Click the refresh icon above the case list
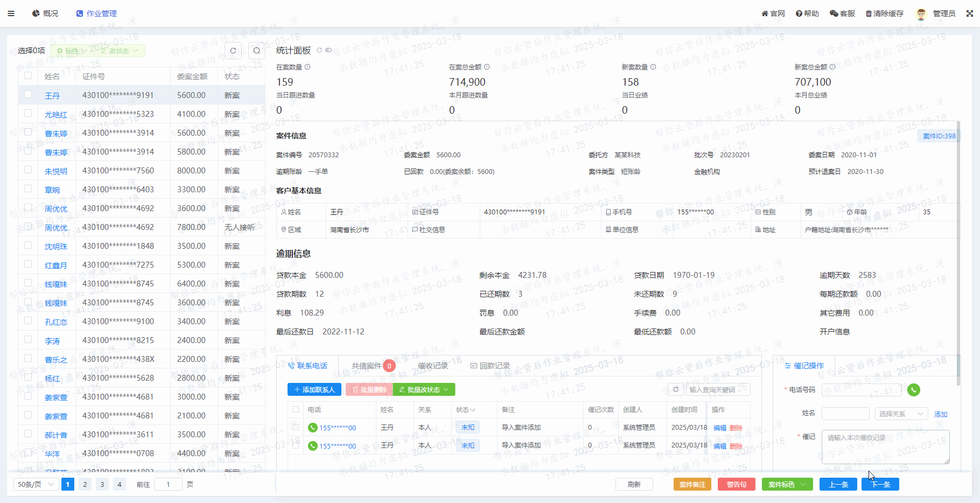 (233, 50)
